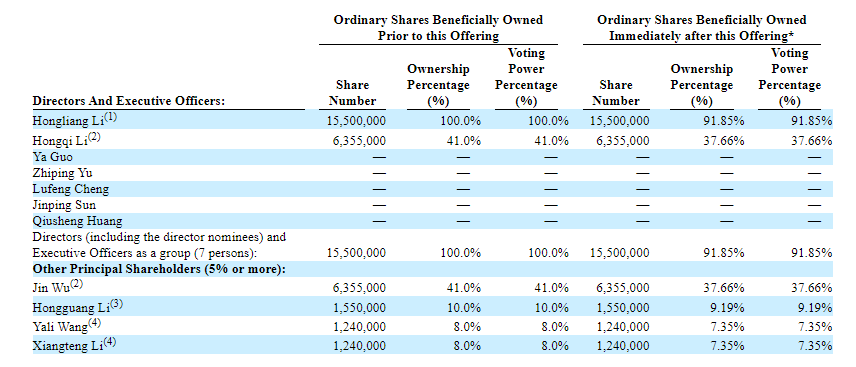Select the 'Other Principal Shareholders (5% or more):' heading
856x367 pixels.
[159, 269]
